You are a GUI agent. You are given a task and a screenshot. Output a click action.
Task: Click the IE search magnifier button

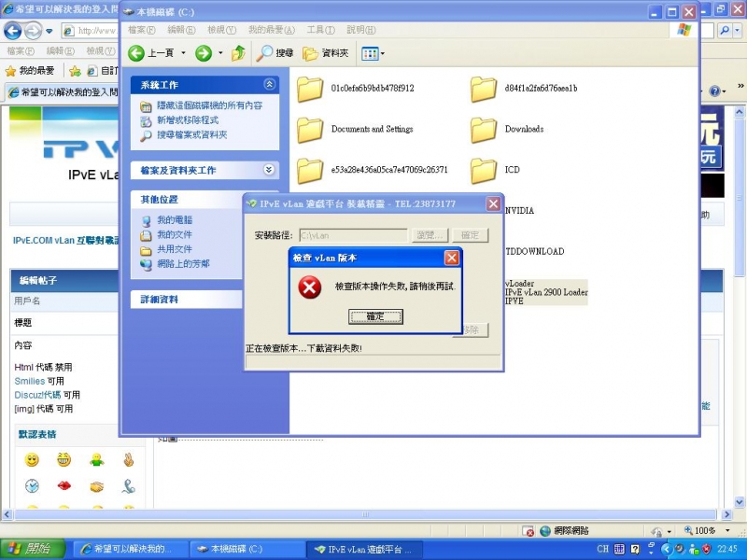[x=725, y=31]
